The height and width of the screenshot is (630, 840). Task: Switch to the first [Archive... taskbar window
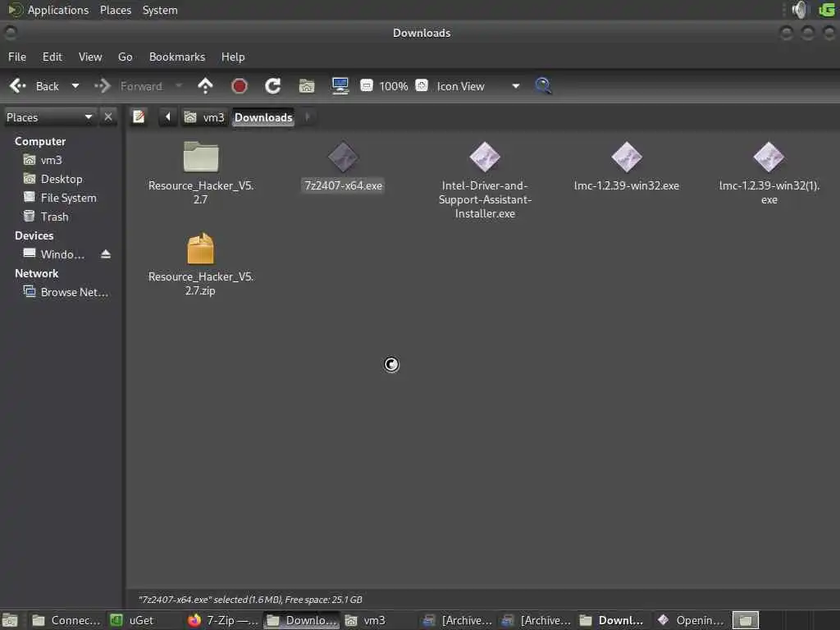point(459,620)
